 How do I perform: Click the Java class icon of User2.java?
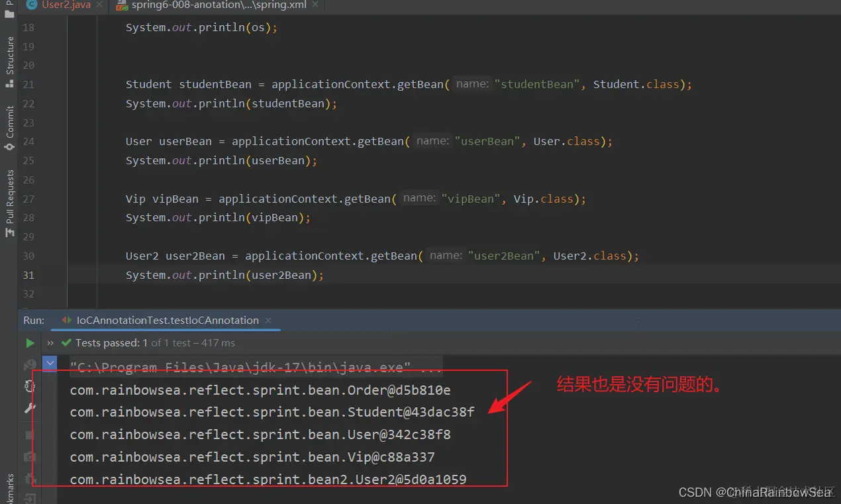31,5
